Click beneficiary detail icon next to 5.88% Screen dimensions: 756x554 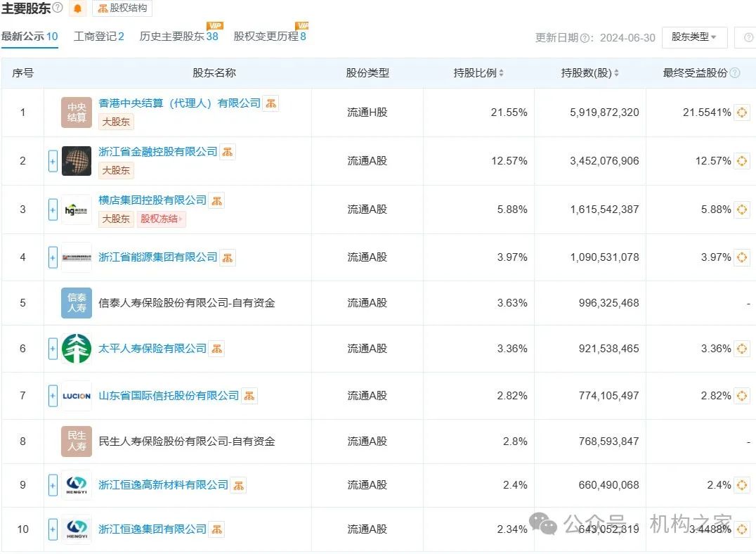click(x=741, y=210)
